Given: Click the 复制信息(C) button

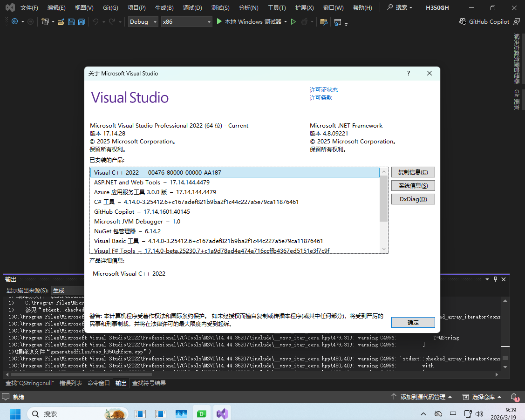Looking at the screenshot, I should point(413,172).
